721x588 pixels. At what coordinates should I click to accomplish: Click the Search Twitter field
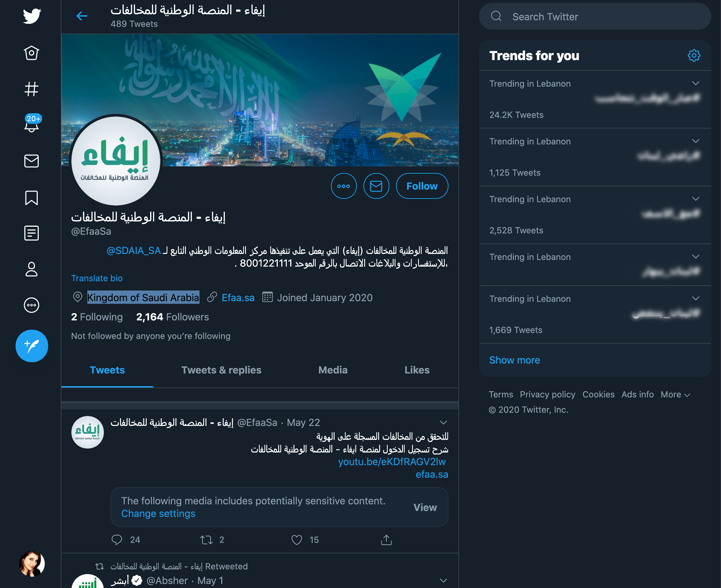click(x=595, y=17)
